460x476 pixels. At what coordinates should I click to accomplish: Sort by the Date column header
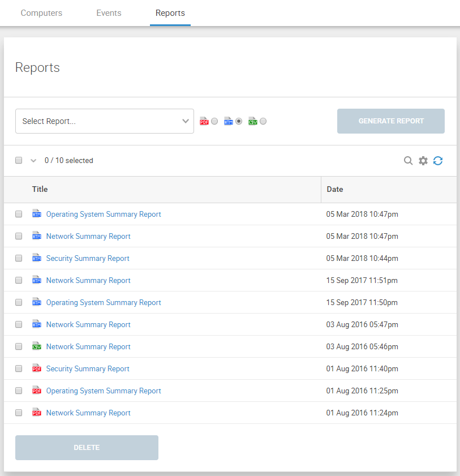coord(335,189)
